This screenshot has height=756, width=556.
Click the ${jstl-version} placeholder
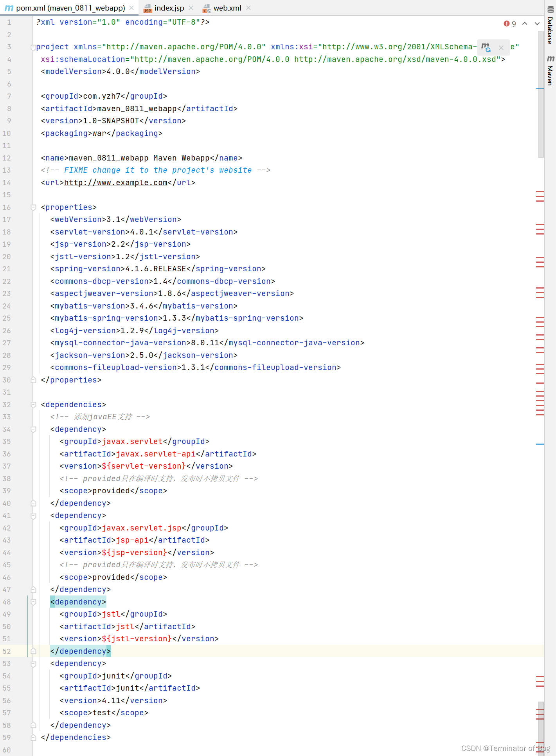[137, 639]
